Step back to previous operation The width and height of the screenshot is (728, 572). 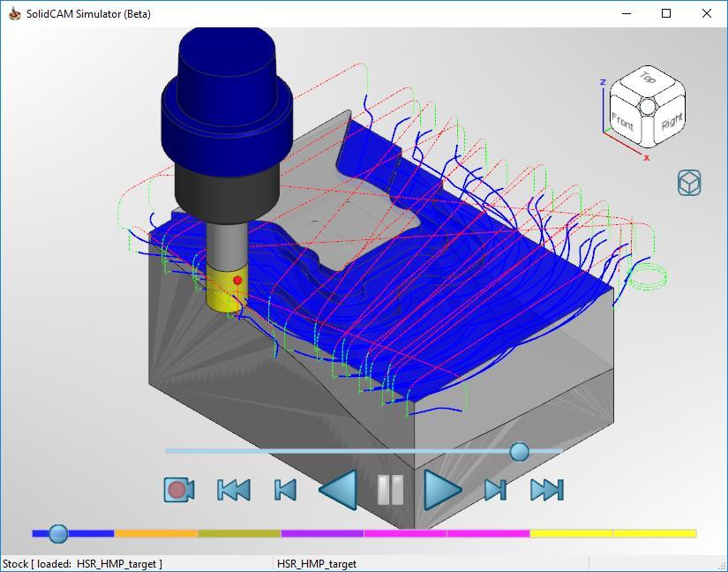tap(285, 490)
